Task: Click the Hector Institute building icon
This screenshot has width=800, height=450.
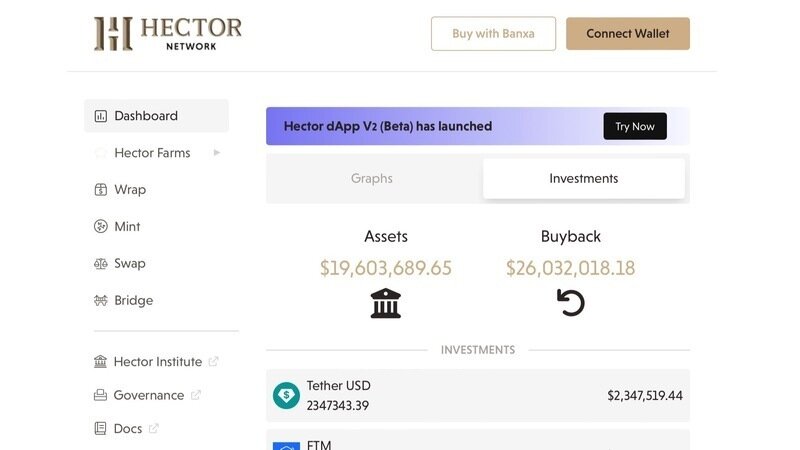Action: tap(100, 362)
